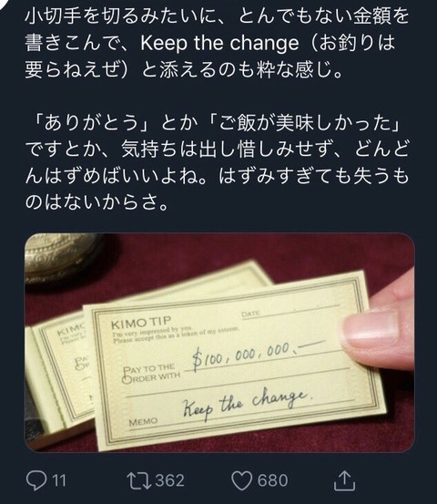Tap the MEMO label on the check
Viewport: 437px width, 504px height.
coord(143,422)
